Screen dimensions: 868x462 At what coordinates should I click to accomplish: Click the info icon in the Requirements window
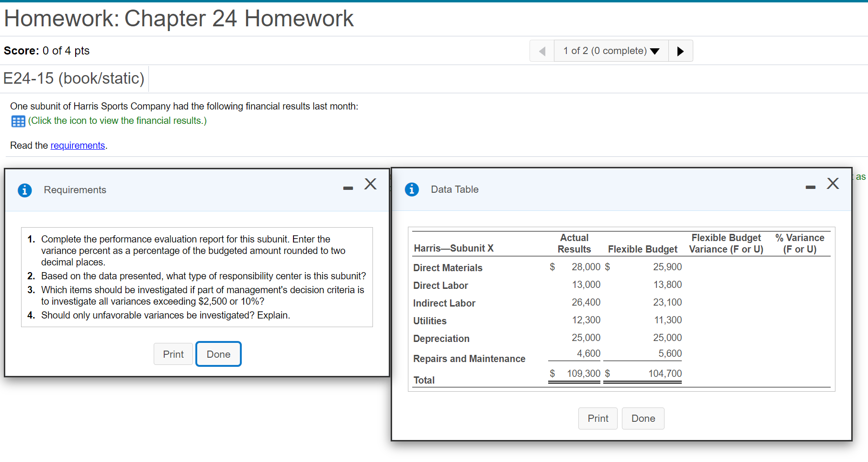tap(24, 190)
